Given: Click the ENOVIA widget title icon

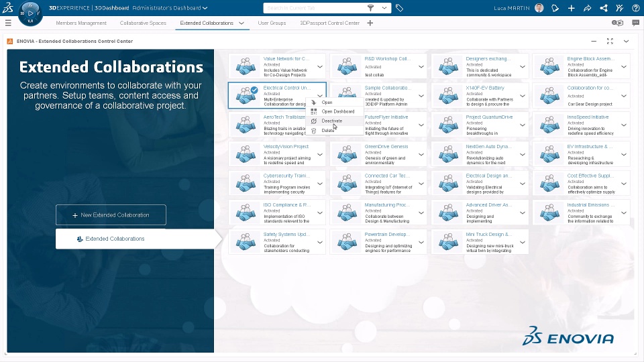Looking at the screenshot, I should pyautogui.click(x=10, y=41).
